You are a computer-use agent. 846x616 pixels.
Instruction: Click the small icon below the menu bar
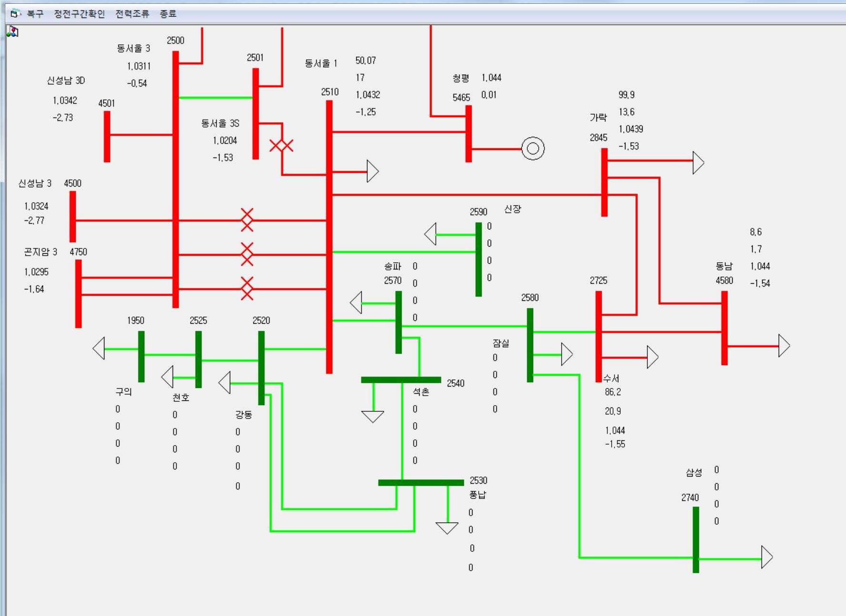(12, 32)
